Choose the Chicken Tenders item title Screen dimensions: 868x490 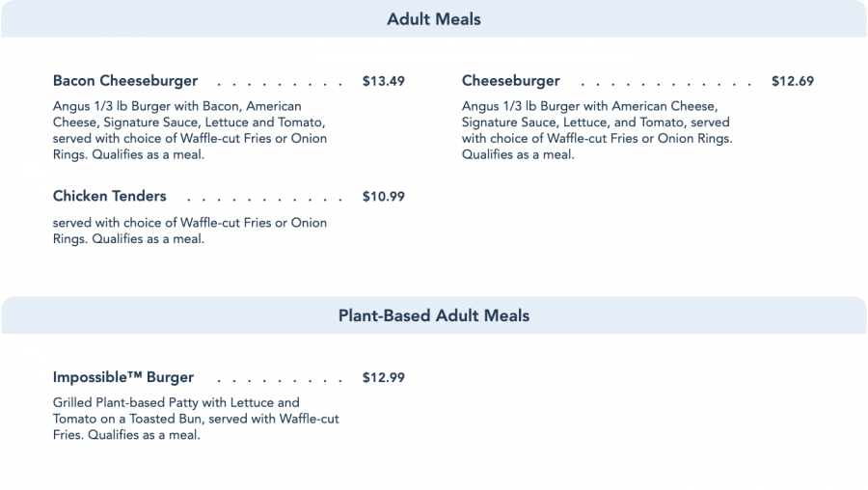(x=110, y=197)
